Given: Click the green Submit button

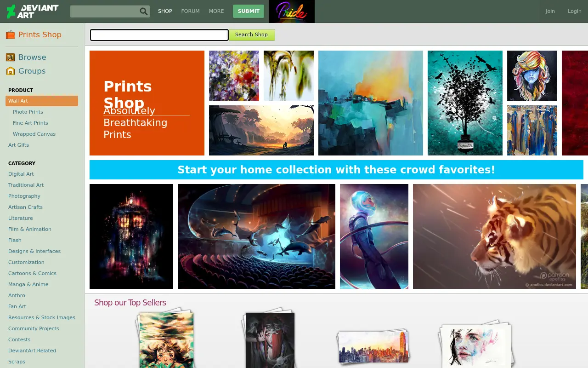Looking at the screenshot, I should [249, 11].
